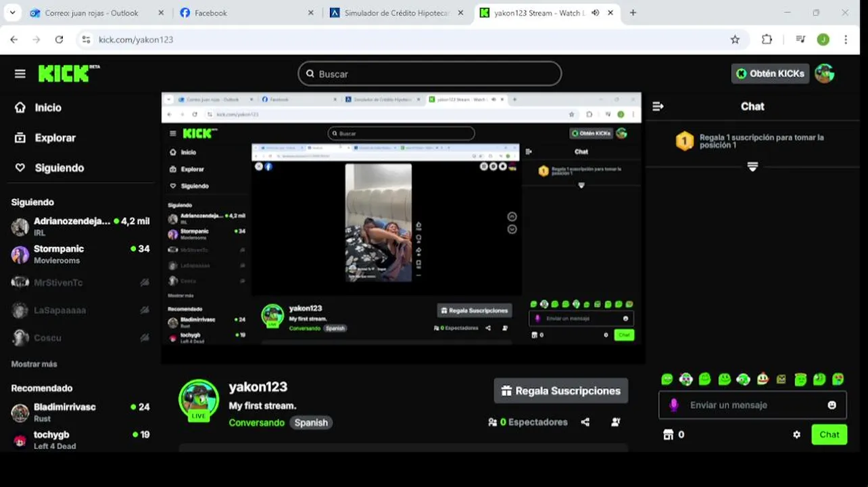Go to Siguiendo in sidebar navigation
Image resolution: width=868 pixels, height=487 pixels.
[x=49, y=168]
